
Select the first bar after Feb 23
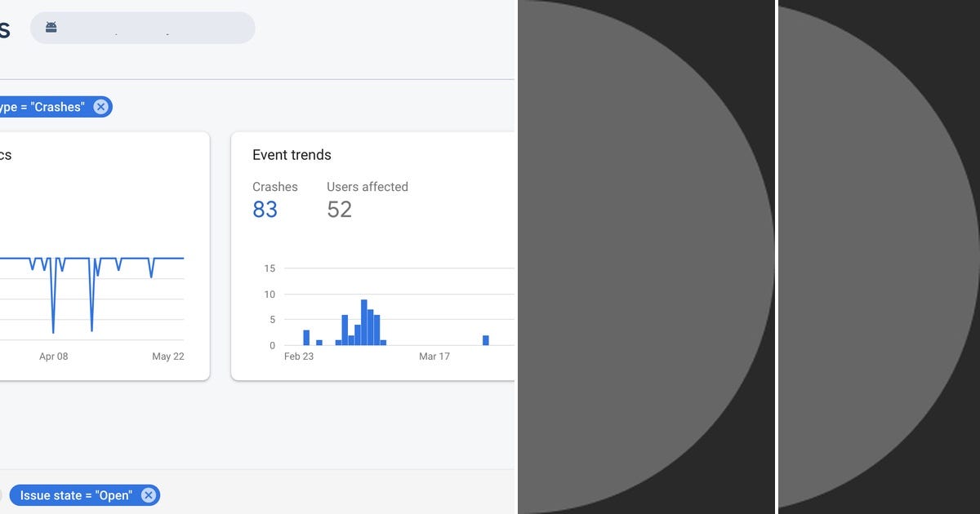(x=306, y=338)
